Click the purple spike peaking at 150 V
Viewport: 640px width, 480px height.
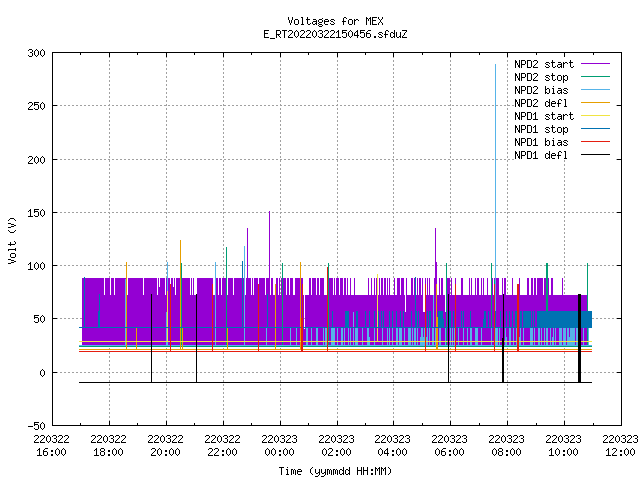pyautogui.click(x=269, y=245)
